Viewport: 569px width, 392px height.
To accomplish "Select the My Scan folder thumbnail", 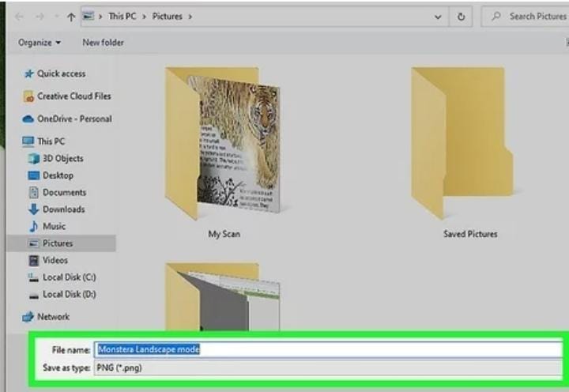I will point(222,143).
